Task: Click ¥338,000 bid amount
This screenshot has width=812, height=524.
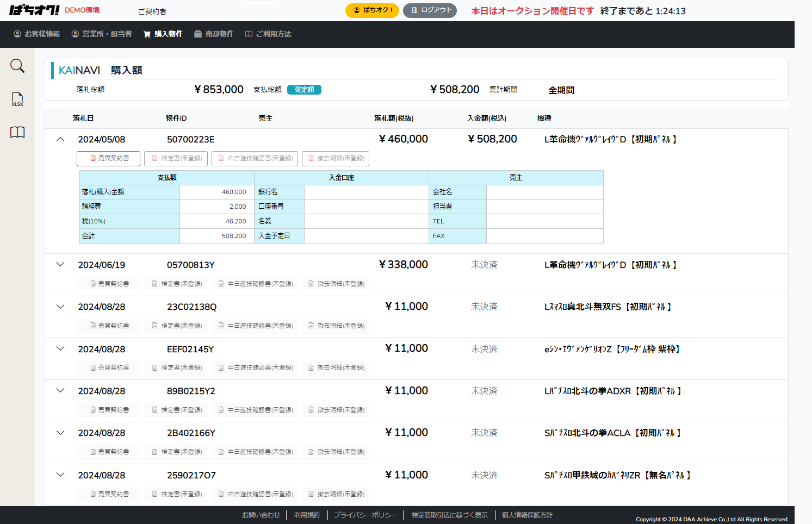Action: coord(404,265)
